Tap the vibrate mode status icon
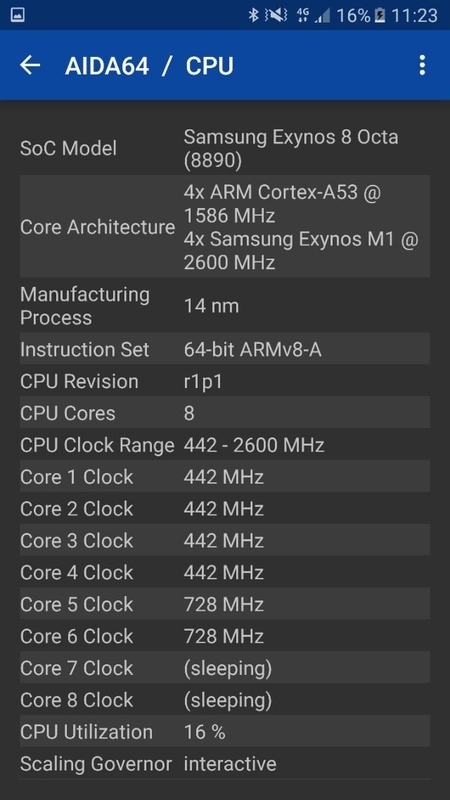Screen dimensions: 450x800 tap(276, 15)
